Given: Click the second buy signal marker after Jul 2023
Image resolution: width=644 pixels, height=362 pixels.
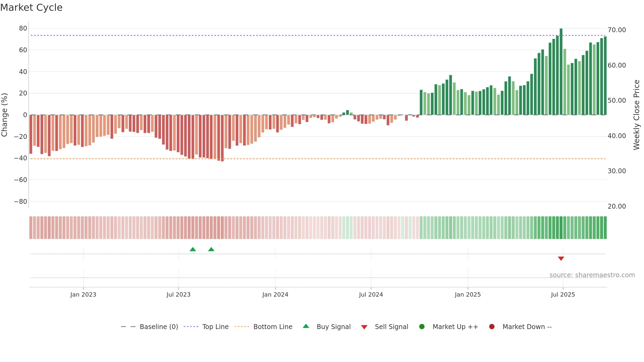Looking at the screenshot, I should click(211, 249).
